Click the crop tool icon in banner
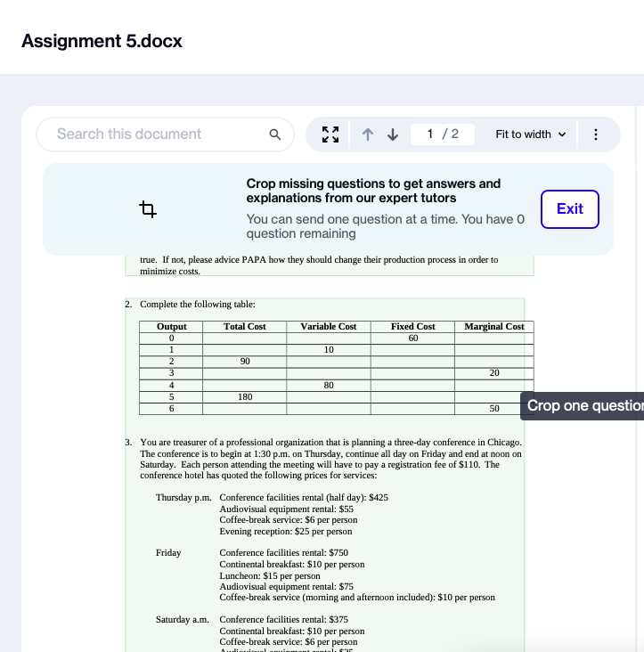This screenshot has height=652, width=644. coord(148,209)
